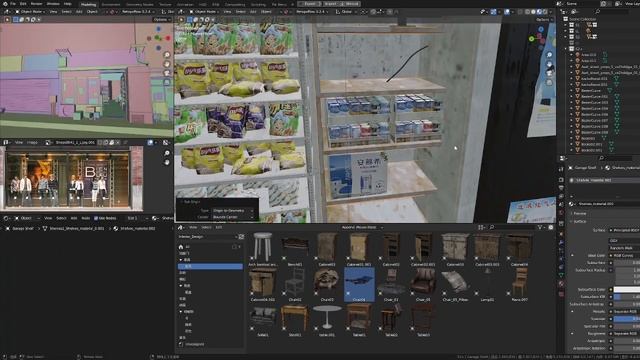Open the asset browser View menu
This screenshot has width=640, height=360.
pos(193,227)
